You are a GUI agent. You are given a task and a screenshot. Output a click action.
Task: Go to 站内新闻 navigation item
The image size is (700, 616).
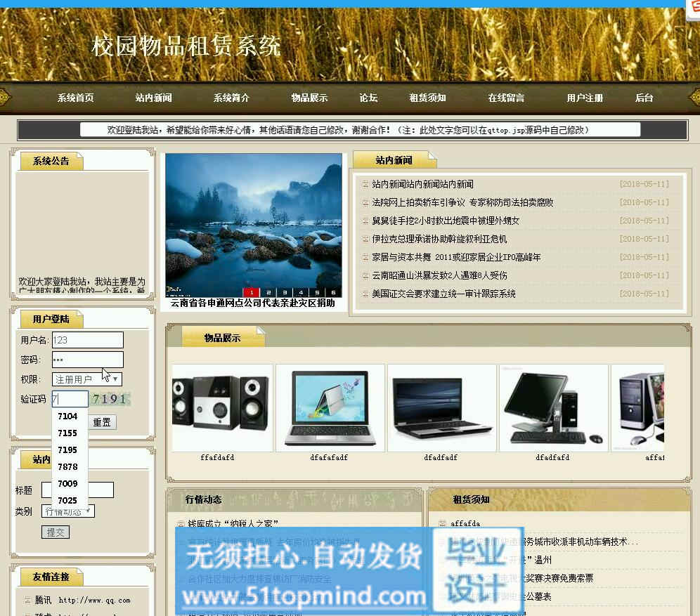[154, 98]
